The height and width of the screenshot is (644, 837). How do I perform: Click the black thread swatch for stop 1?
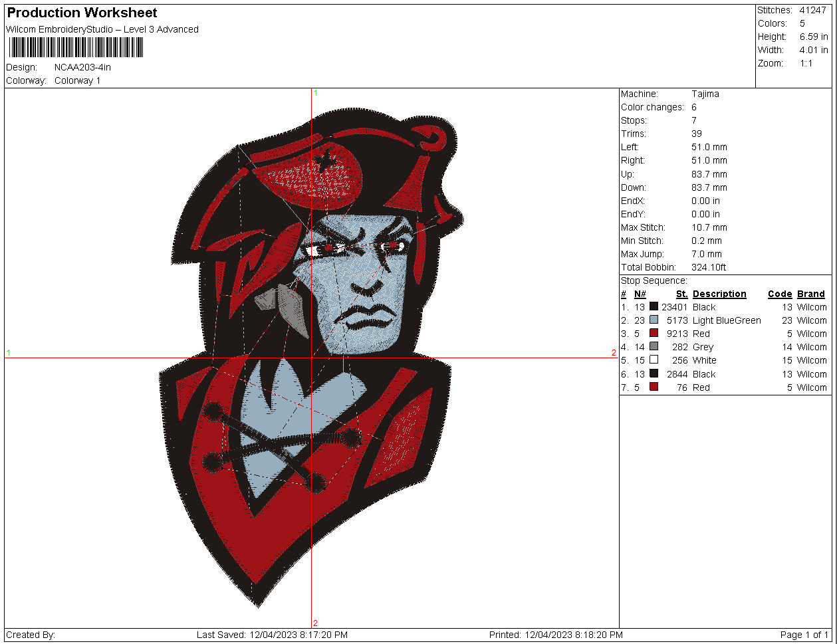[654, 307]
